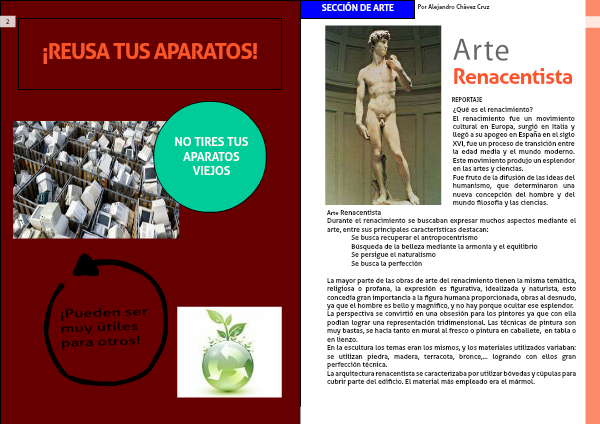Click the line Búsqueda de la belleza mediante la armonía

coord(444,246)
